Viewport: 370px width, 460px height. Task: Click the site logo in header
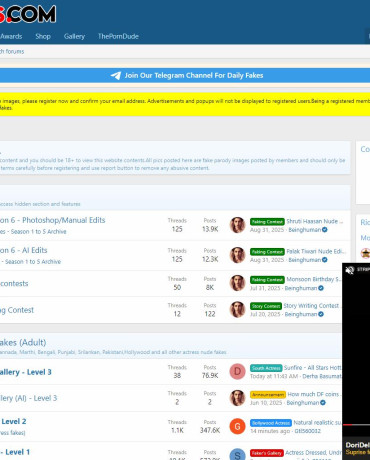coord(28,13)
